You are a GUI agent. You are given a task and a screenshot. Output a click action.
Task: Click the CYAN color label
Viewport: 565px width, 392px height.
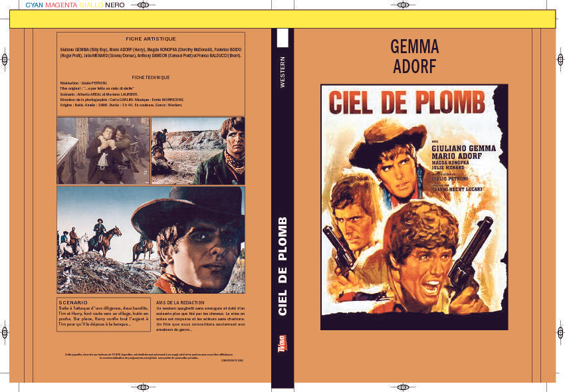point(34,5)
